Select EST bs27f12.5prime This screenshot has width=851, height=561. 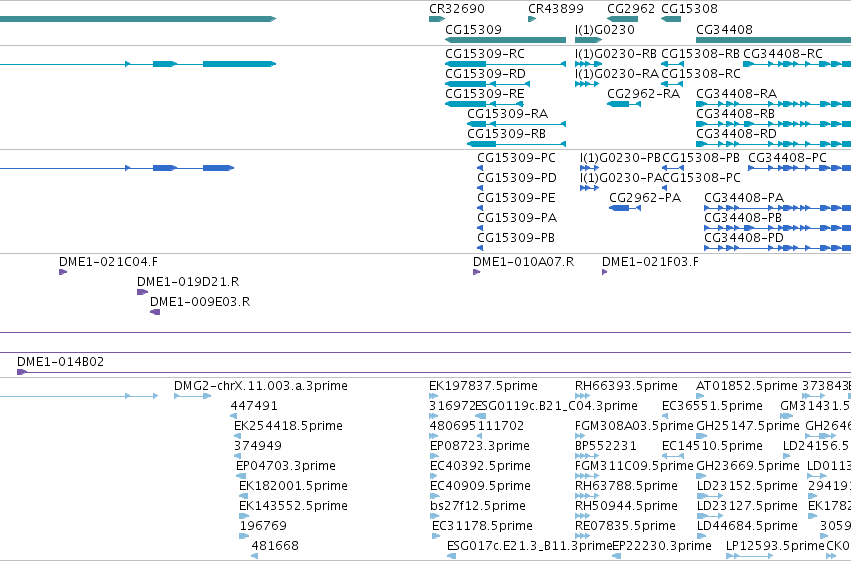coord(434,516)
